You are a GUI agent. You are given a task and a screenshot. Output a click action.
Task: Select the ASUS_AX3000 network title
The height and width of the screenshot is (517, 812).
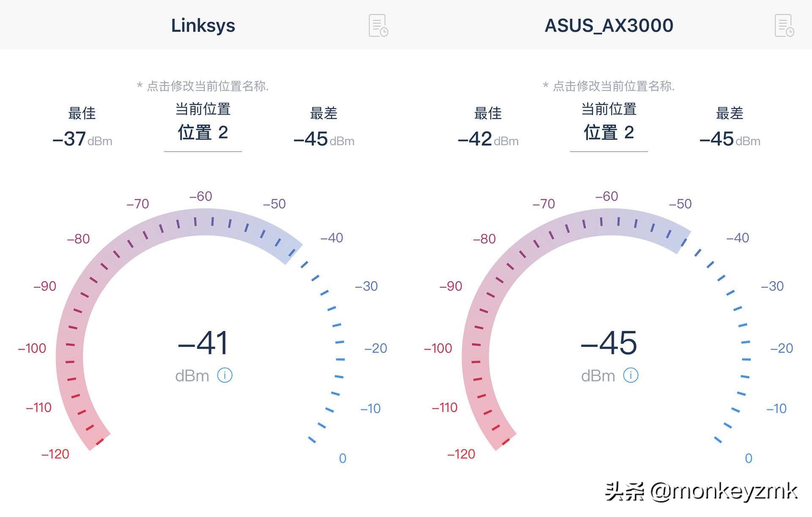(609, 25)
